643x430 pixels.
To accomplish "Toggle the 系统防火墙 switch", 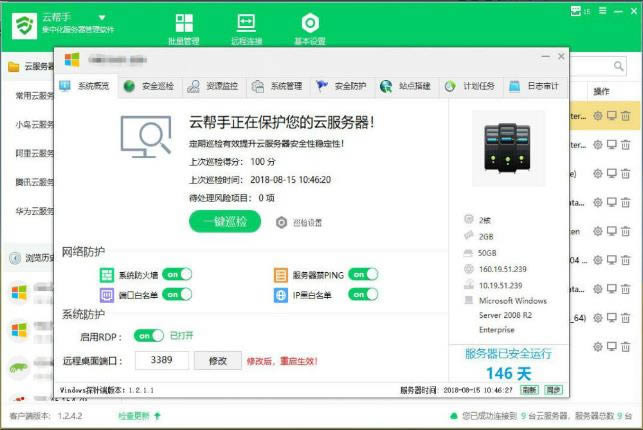I will pos(177,274).
